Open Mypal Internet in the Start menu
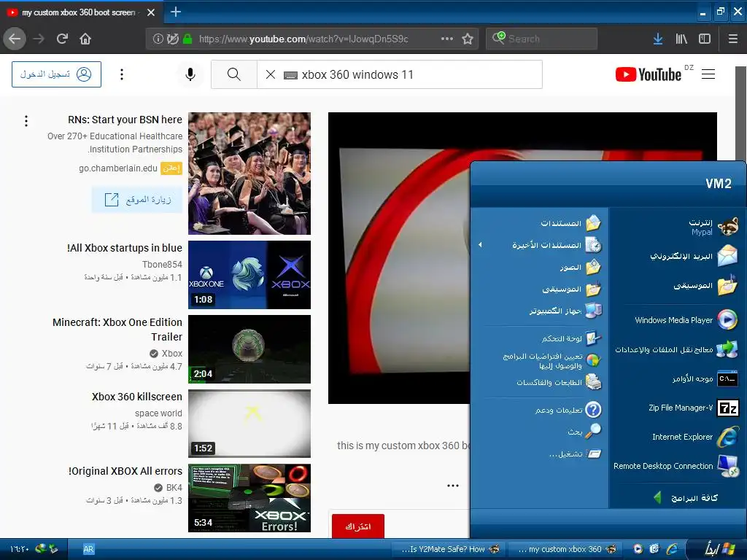This screenshot has width=747, height=560. pyautogui.click(x=713, y=227)
